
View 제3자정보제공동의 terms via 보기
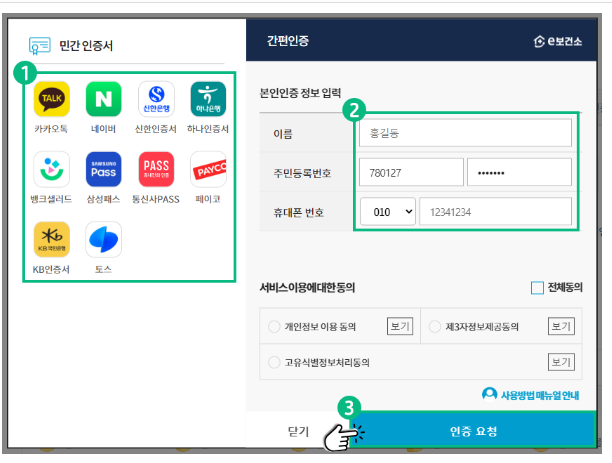click(x=561, y=326)
